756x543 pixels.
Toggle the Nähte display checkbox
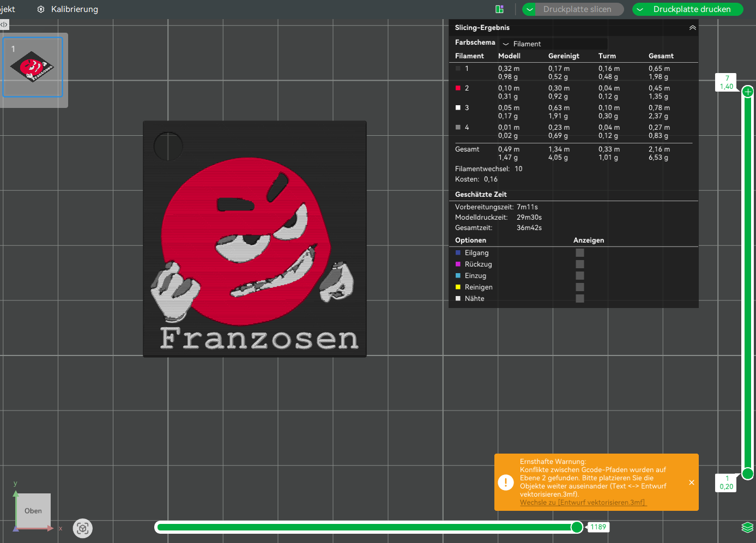coord(580,299)
